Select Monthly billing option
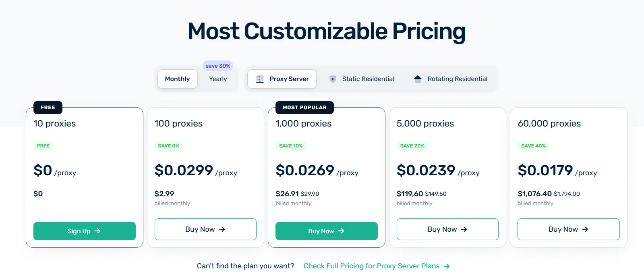 177,79
